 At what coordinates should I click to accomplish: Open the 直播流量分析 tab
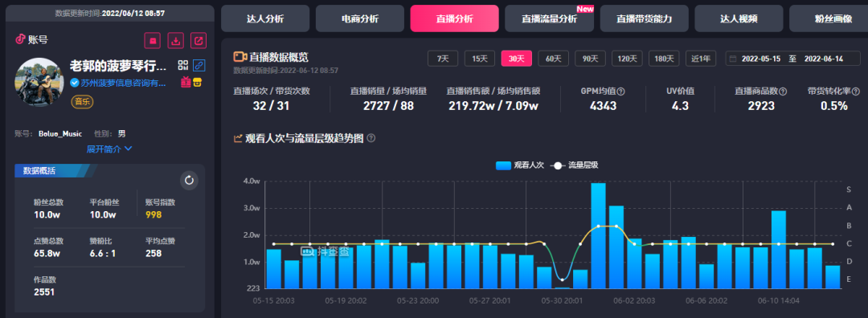549,18
